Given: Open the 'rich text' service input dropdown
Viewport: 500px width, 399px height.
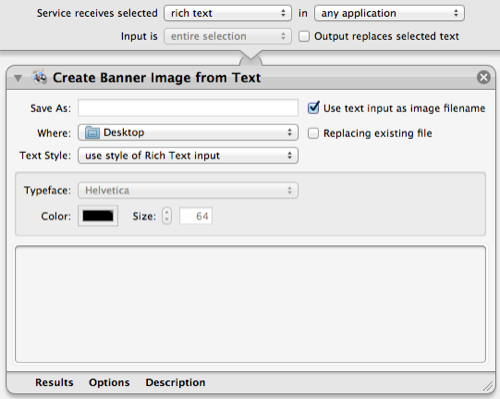Looking at the screenshot, I should tap(228, 13).
